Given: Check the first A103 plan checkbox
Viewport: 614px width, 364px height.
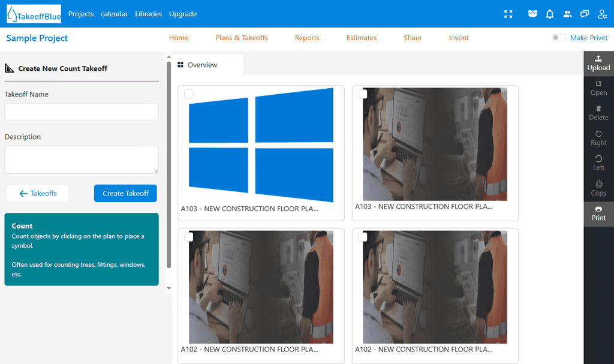Looking at the screenshot, I should click(189, 94).
